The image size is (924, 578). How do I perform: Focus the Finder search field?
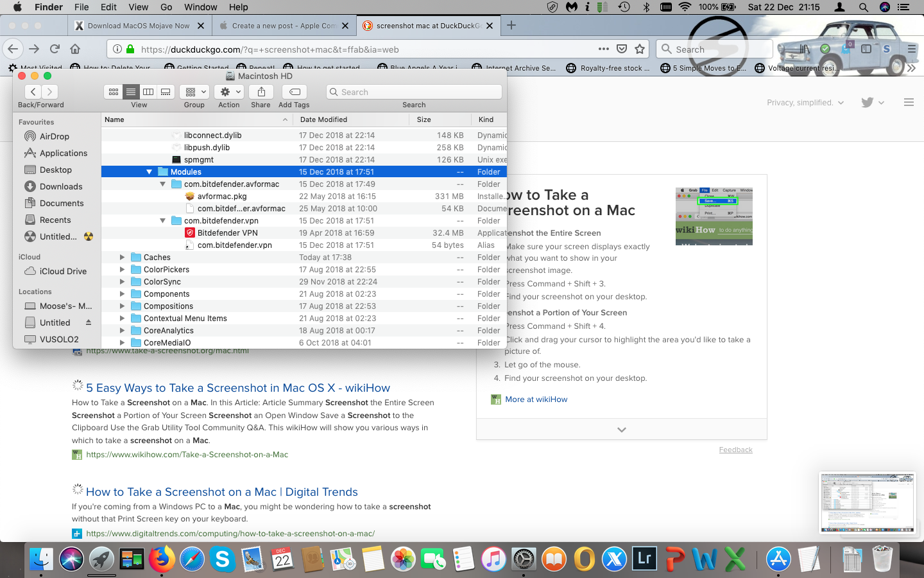click(414, 92)
